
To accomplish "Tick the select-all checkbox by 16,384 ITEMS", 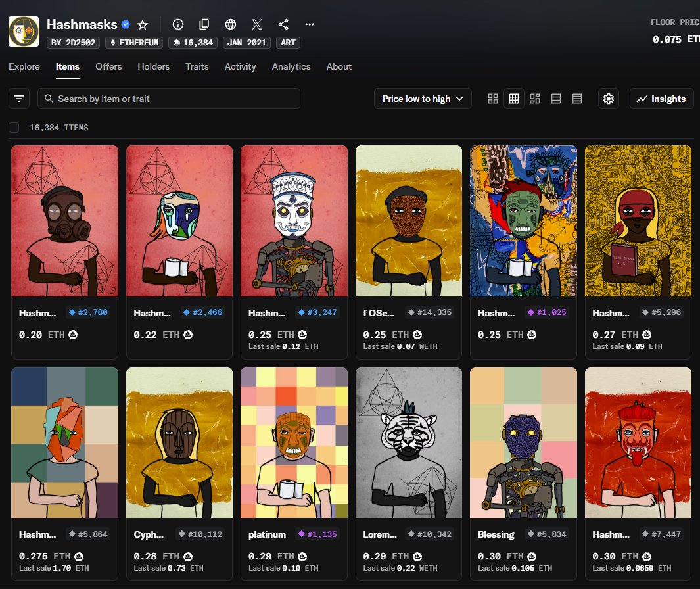I will [14, 128].
